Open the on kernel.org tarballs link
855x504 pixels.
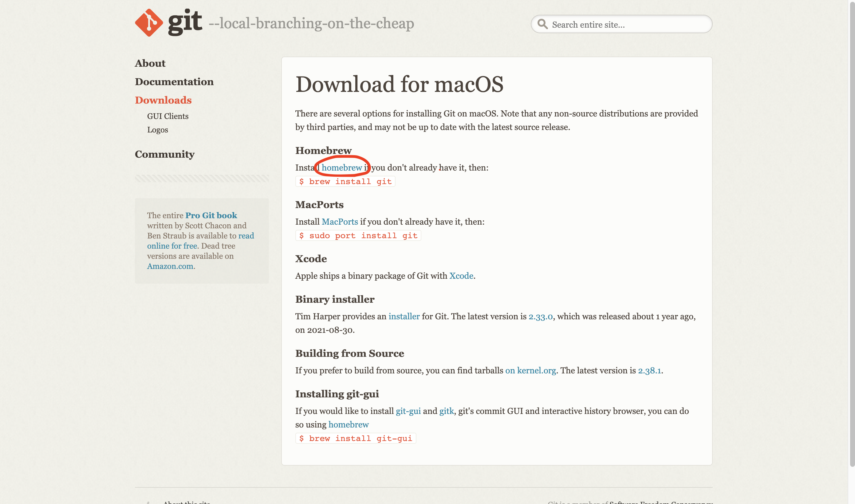530,370
